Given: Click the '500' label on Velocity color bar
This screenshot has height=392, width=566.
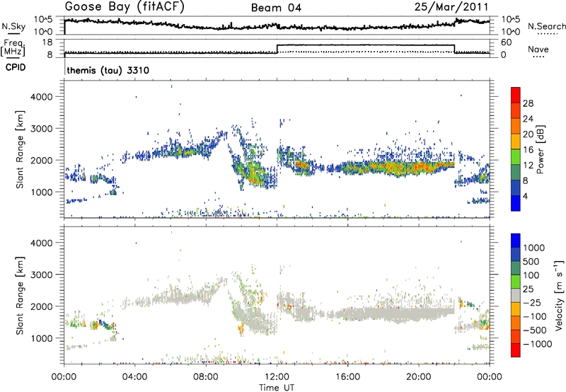Looking at the screenshot, I should coord(532,262).
